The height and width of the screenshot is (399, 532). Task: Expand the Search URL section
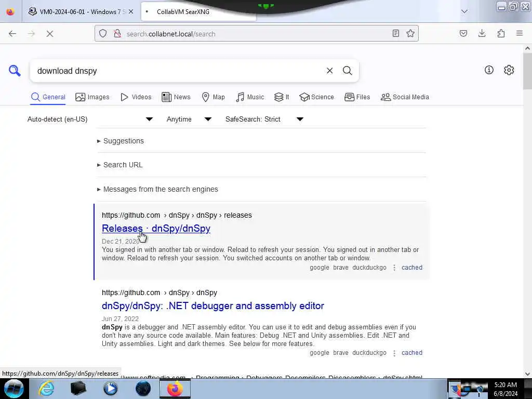pyautogui.click(x=120, y=165)
